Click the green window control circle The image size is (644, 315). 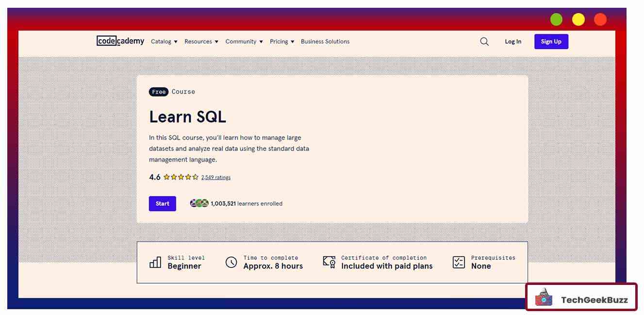coord(556,19)
